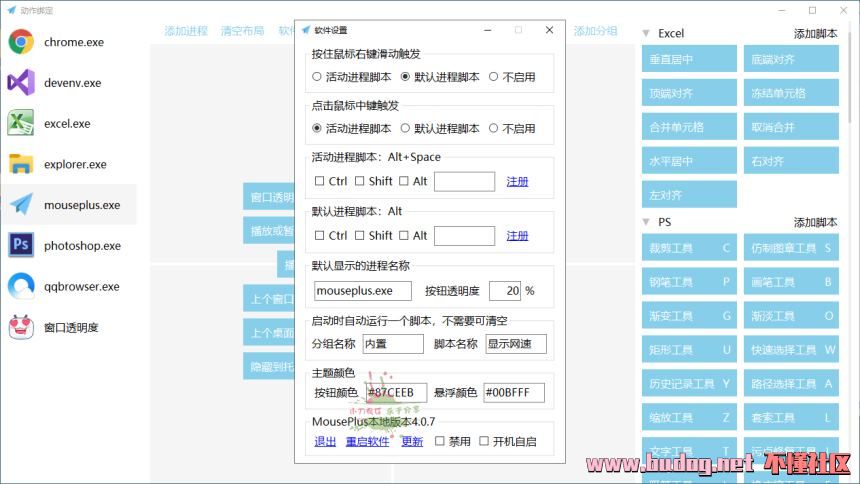Select the chrome.exe process icon
This screenshot has height=484, width=860.
coord(21,43)
